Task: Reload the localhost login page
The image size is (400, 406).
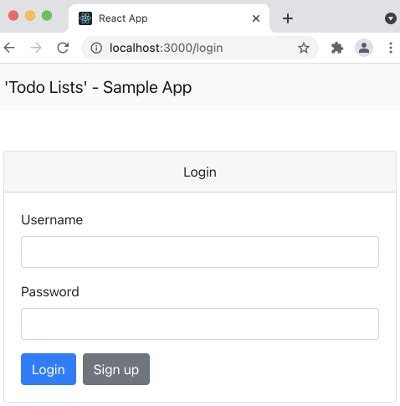Action: 63,48
